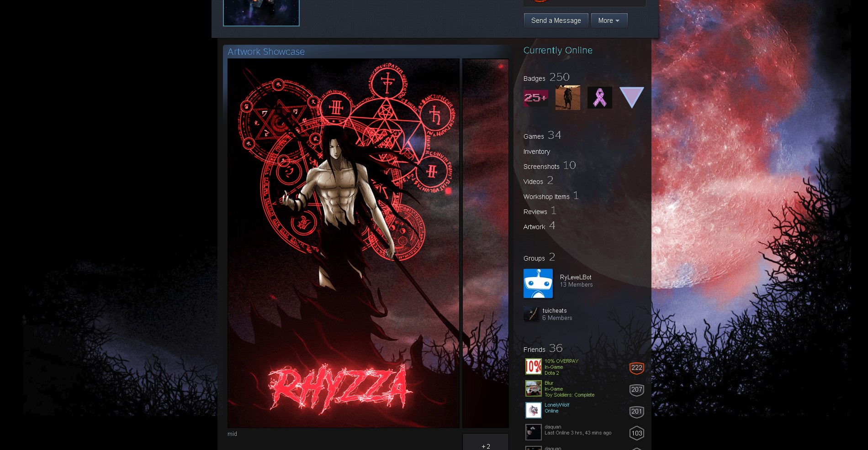Click the level 207 friend badge

point(637,389)
